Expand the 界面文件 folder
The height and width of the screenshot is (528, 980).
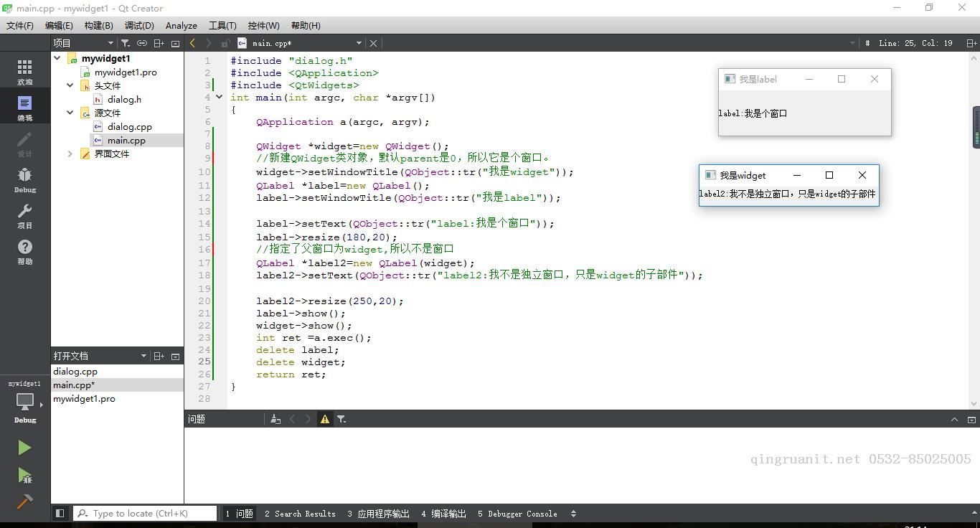(x=70, y=154)
